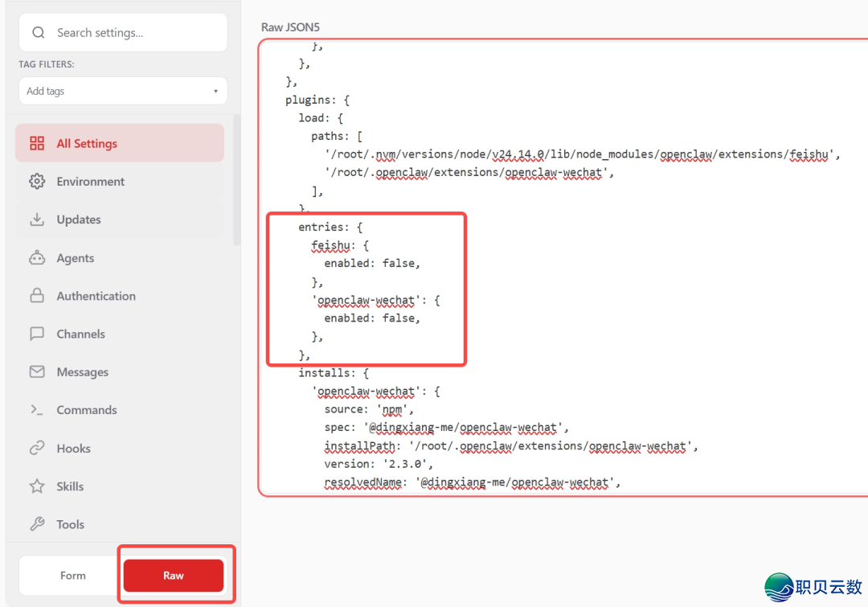Click the Updates download icon
The height and width of the screenshot is (607, 868).
(37, 219)
